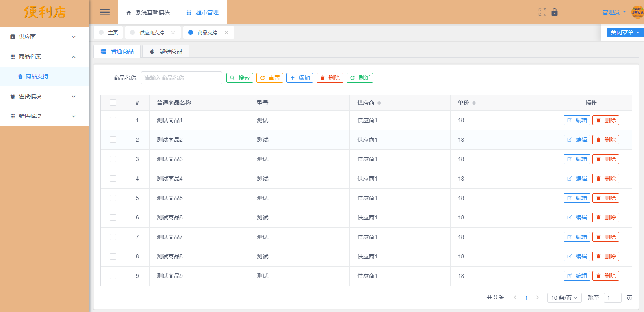
Task: Sort table by 单价 column arrows
Action: [474, 103]
